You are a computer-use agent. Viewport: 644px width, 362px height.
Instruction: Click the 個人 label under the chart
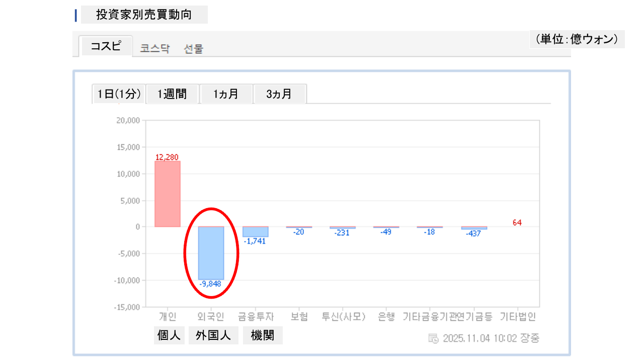coord(169,336)
